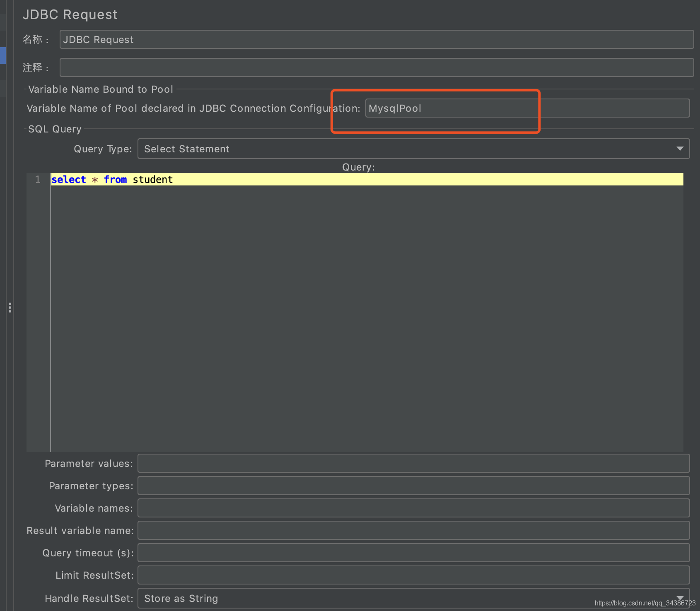Click the 名称 name input field
This screenshot has width=700, height=611.
(377, 39)
